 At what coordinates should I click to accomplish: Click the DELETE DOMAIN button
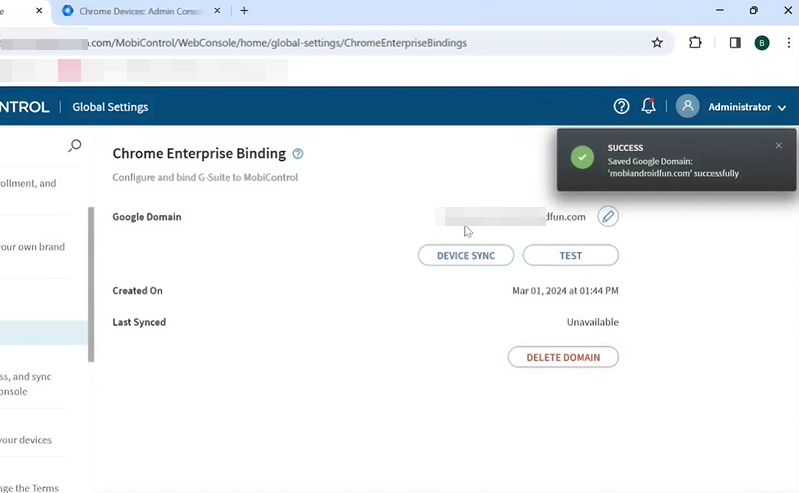pos(563,357)
